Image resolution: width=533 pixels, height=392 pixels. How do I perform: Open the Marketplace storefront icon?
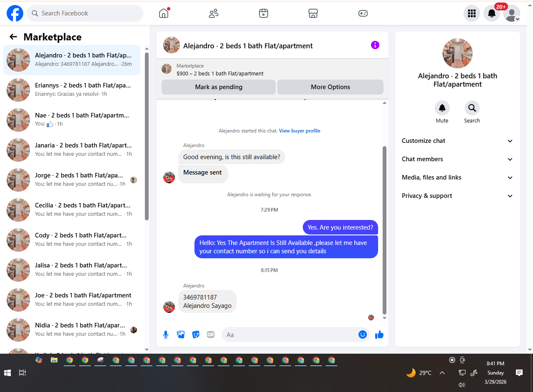[x=313, y=13]
